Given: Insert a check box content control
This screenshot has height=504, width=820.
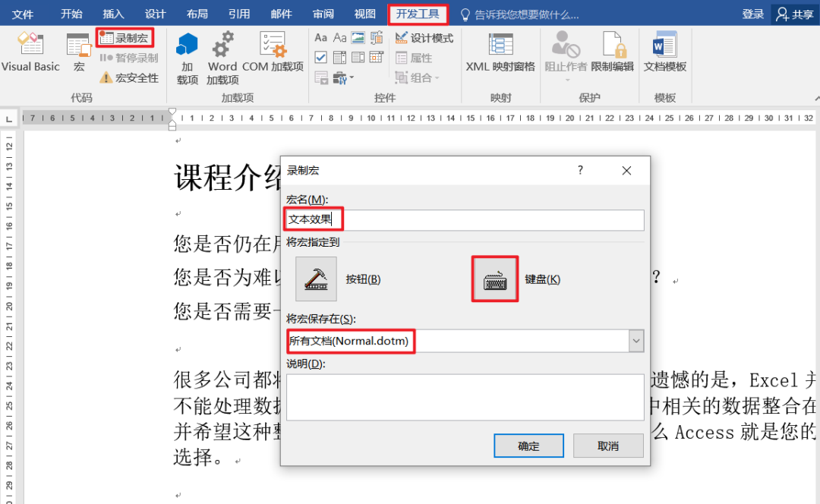Looking at the screenshot, I should pos(321,58).
